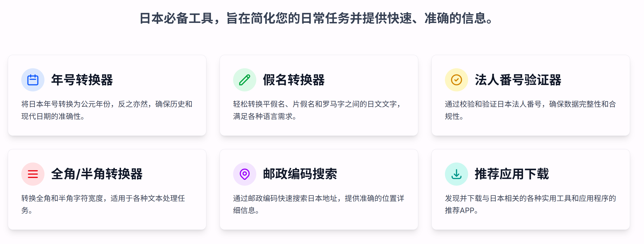Viewport: 644px width, 244px height.
Task: Click the 年号转换器 card description text
Action: pos(107,110)
